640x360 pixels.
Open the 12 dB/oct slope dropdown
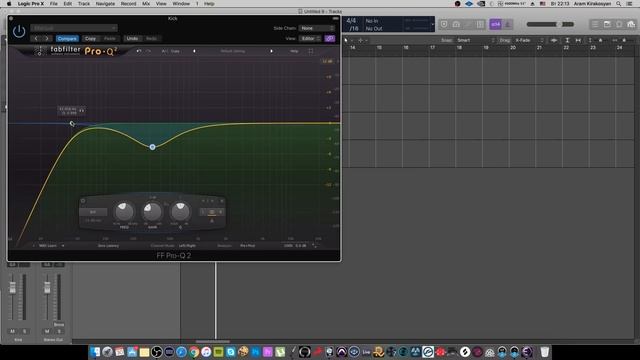(x=93, y=220)
